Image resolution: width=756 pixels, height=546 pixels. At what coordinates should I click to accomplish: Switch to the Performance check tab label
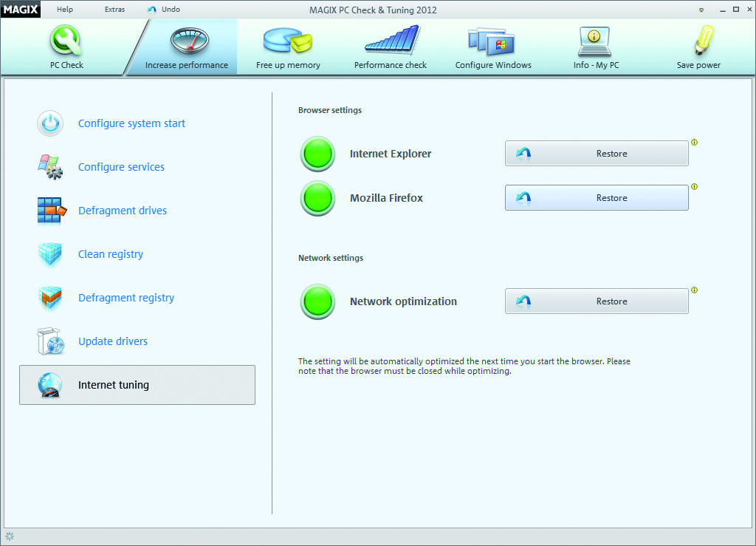[x=390, y=65]
